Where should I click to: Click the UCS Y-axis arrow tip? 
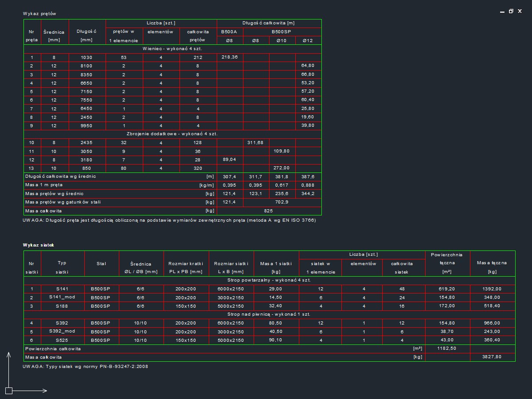tap(9, 354)
